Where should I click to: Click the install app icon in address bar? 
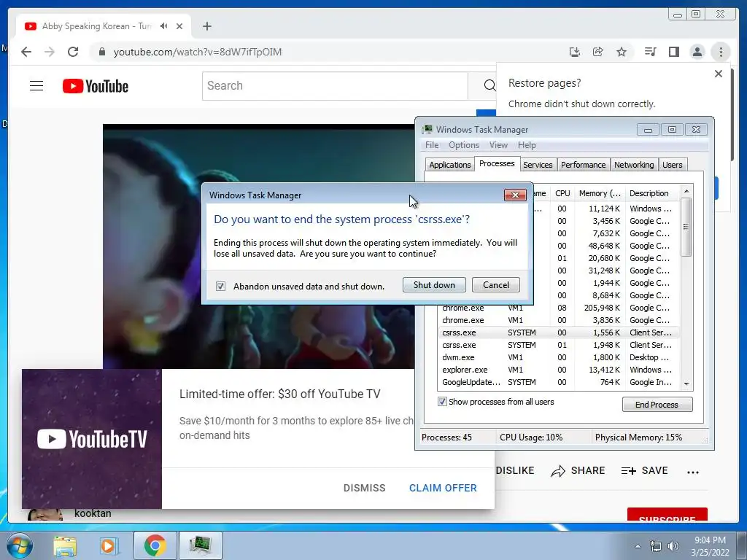(x=575, y=52)
